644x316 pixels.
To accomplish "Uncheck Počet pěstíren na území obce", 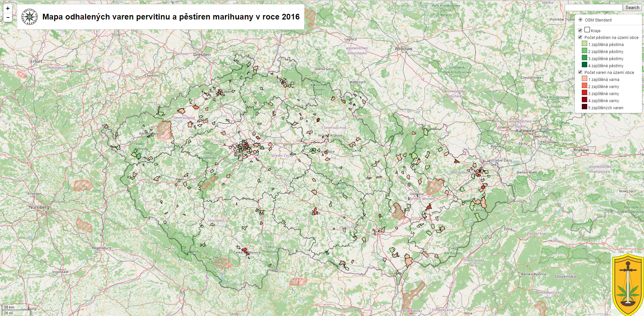I will tap(580, 37).
